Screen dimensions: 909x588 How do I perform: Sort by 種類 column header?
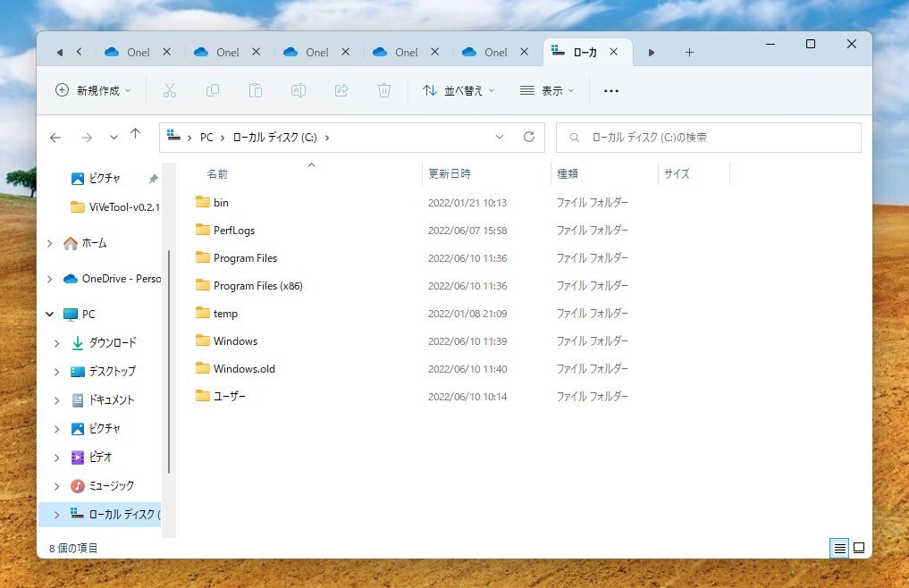click(568, 173)
